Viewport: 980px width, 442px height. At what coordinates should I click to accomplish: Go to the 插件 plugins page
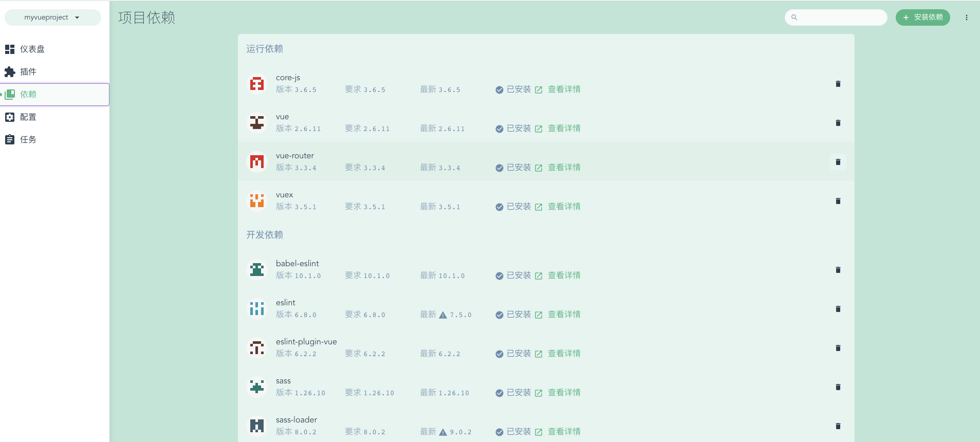[54, 72]
